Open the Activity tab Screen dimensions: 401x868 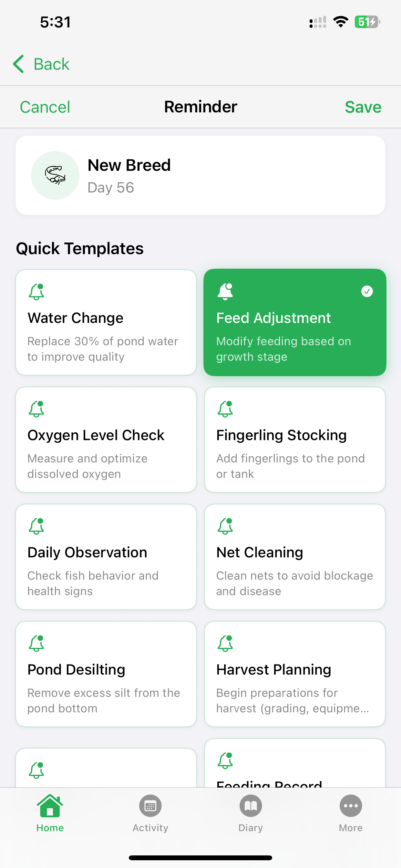[x=150, y=813]
